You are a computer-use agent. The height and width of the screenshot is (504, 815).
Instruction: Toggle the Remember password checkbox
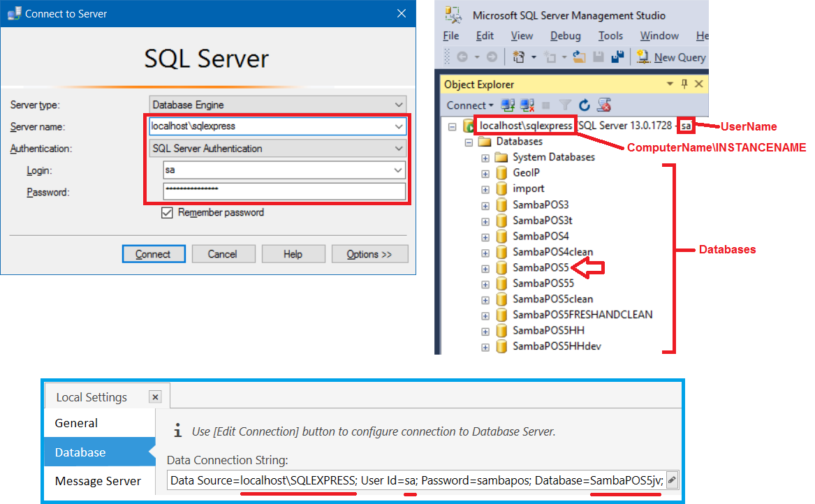point(167,212)
